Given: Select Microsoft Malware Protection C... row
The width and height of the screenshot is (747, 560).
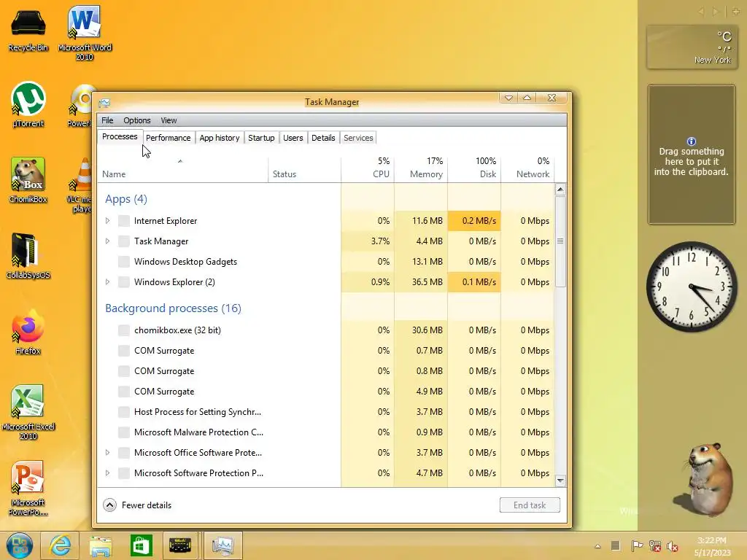Looking at the screenshot, I should point(326,432).
